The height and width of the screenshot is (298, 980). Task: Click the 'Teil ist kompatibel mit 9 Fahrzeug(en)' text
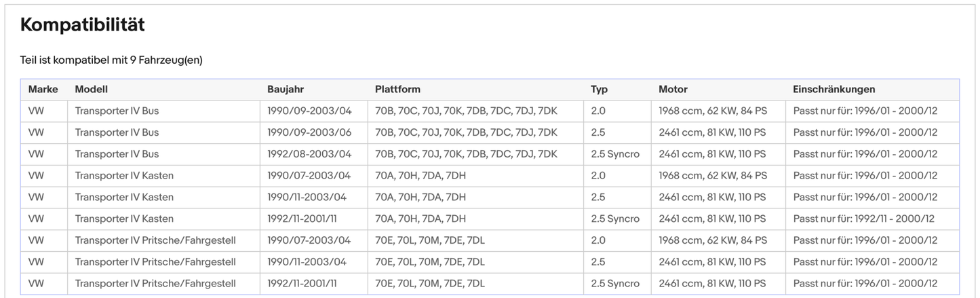point(111,60)
